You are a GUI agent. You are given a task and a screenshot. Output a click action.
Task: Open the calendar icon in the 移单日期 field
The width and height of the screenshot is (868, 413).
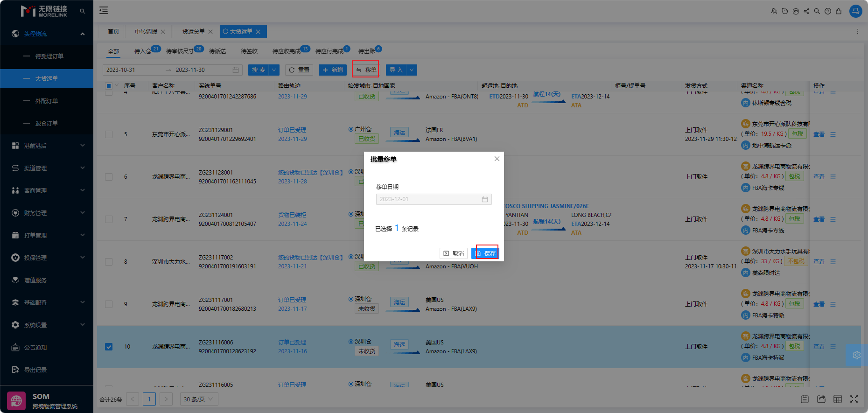(x=485, y=199)
